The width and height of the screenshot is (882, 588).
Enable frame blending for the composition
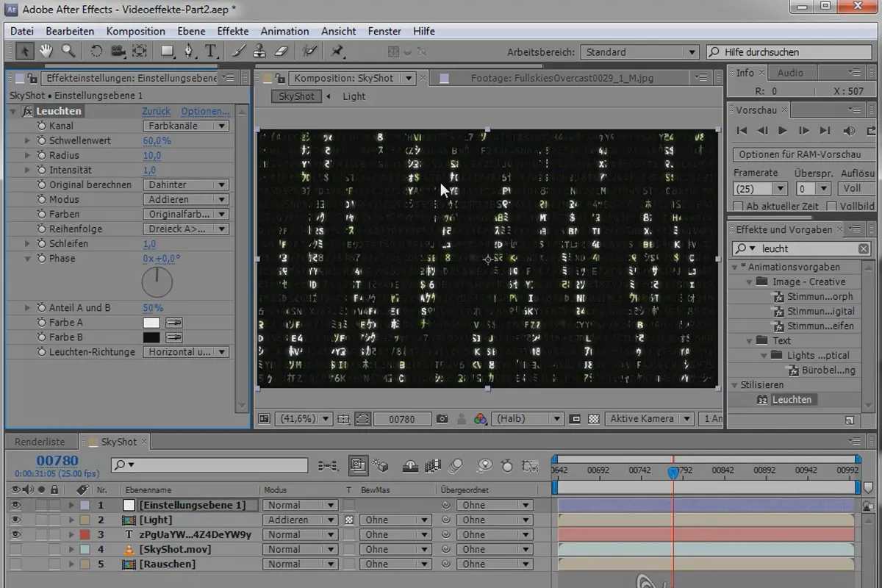click(x=433, y=465)
